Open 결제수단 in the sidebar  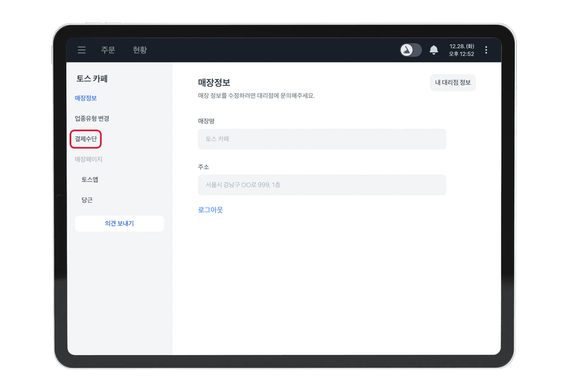point(86,139)
